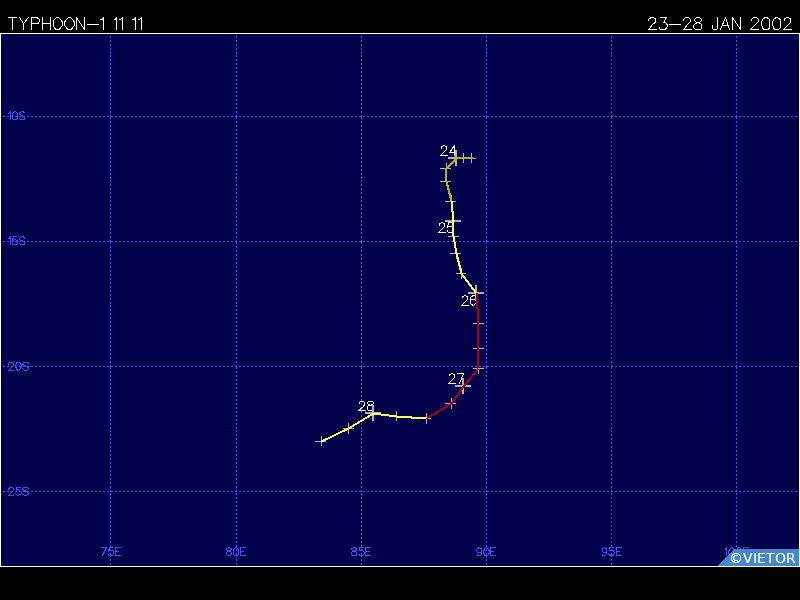Click the easternmost starting track point
Image resolution: width=800 pixels, height=600 pixels.
(472, 158)
